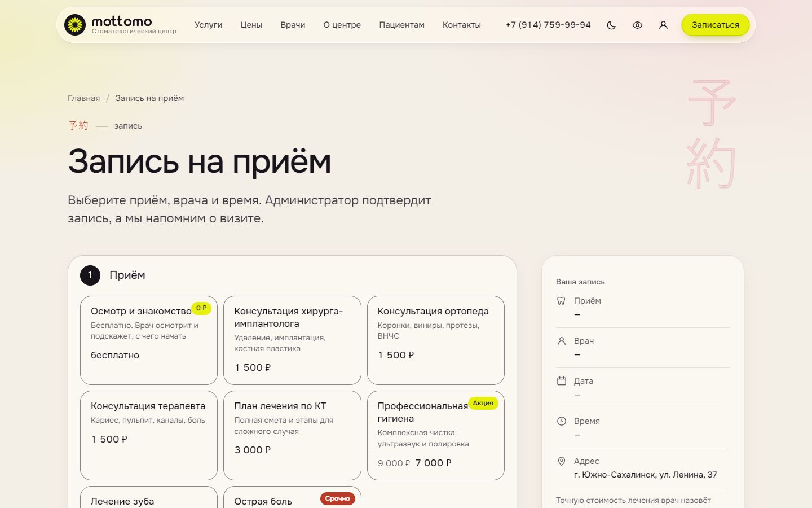
Task: Go to the Врачи section
Action: (293, 25)
